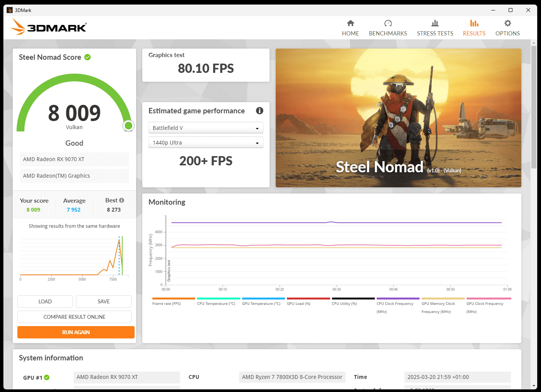The height and width of the screenshot is (392, 541).
Task: Click the 3DMark logo in header
Action: pyautogui.click(x=49, y=27)
